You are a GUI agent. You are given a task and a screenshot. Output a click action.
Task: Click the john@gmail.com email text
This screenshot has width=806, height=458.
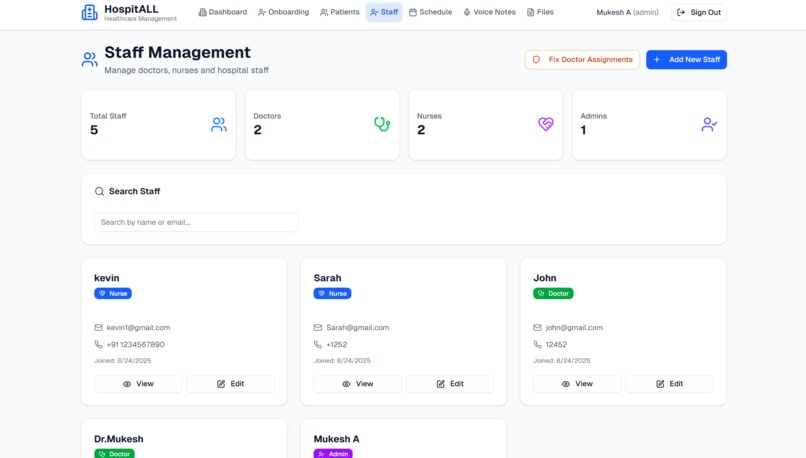tap(574, 327)
